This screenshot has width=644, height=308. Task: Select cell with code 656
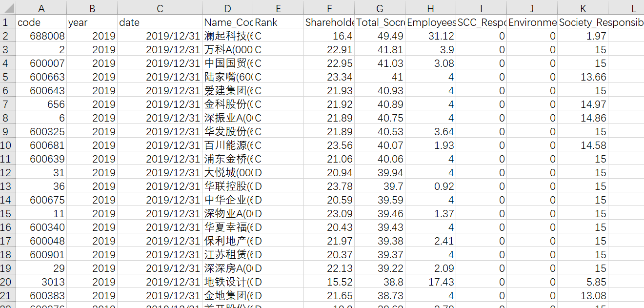point(41,104)
